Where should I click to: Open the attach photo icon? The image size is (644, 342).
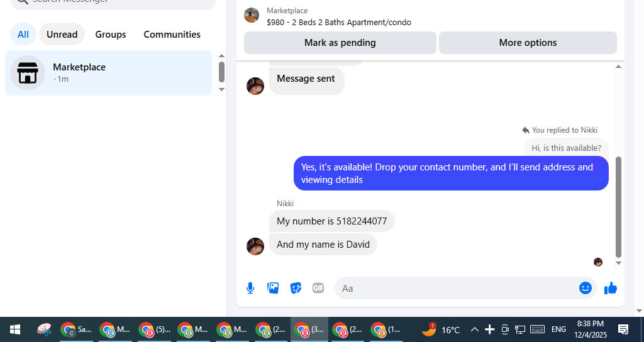[273, 288]
